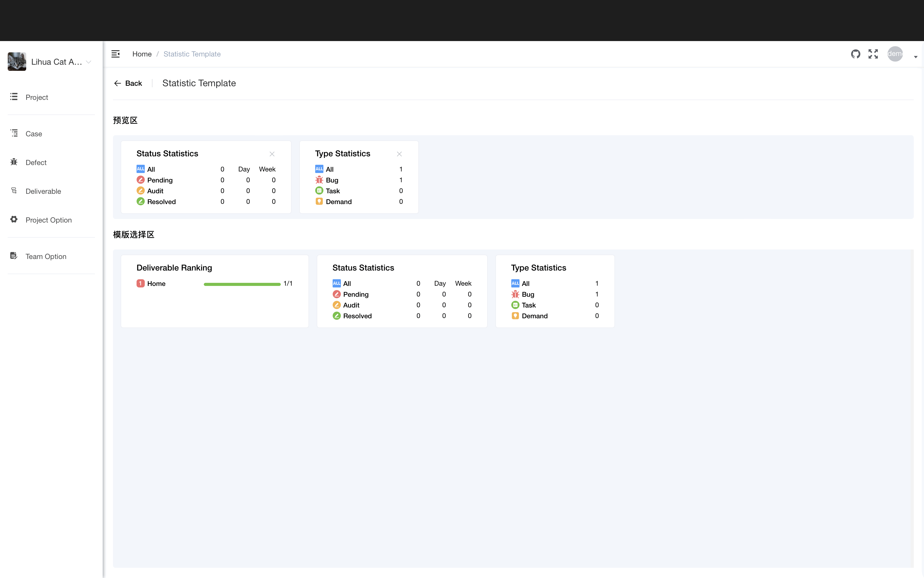Screen dimensions: 924x578
Task: Click the Bug icon in template Type Statistics
Action: point(515,294)
